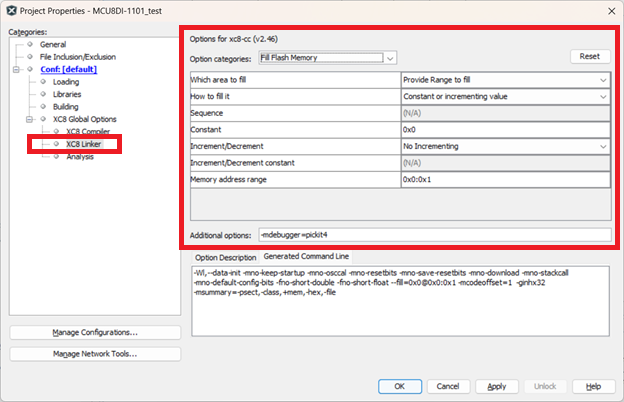Click the Memory address range field
This screenshot has width=624, height=402.
pos(504,180)
